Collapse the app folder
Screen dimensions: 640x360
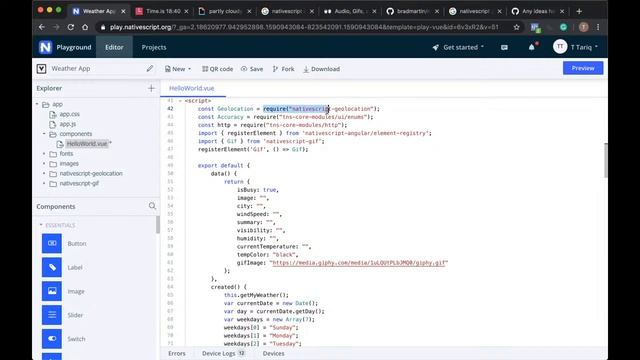[x=37, y=104]
